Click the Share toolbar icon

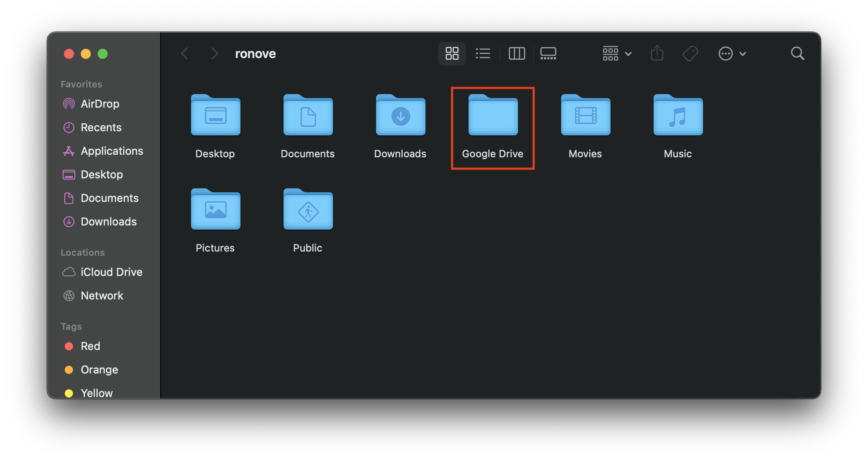657,53
